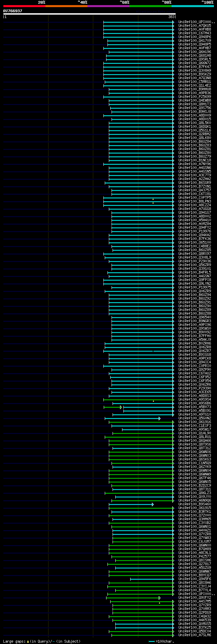
Task: Open hit UniRef100_B8LPN3
Action: coord(195,202)
